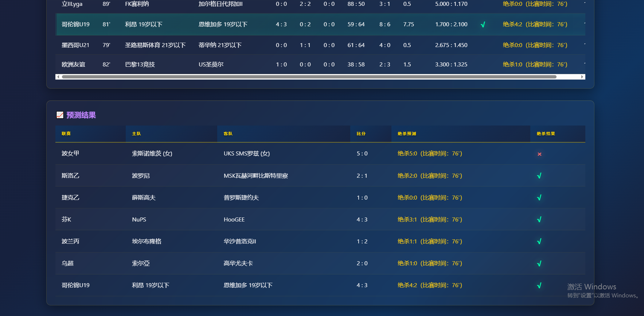Viewport: 644px width, 316px height.
Task: Select home team NuPS
Action: (139, 219)
